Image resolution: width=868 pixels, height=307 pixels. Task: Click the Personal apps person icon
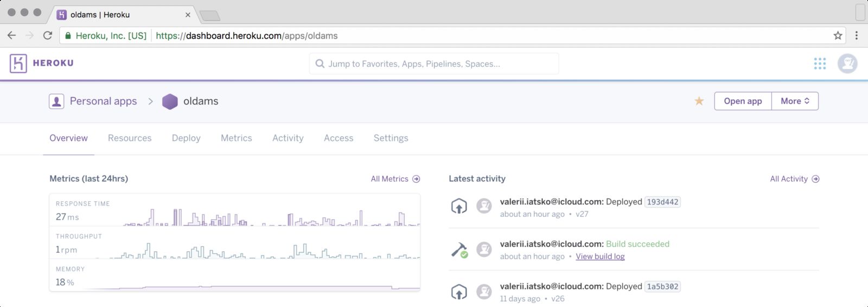[x=56, y=101]
